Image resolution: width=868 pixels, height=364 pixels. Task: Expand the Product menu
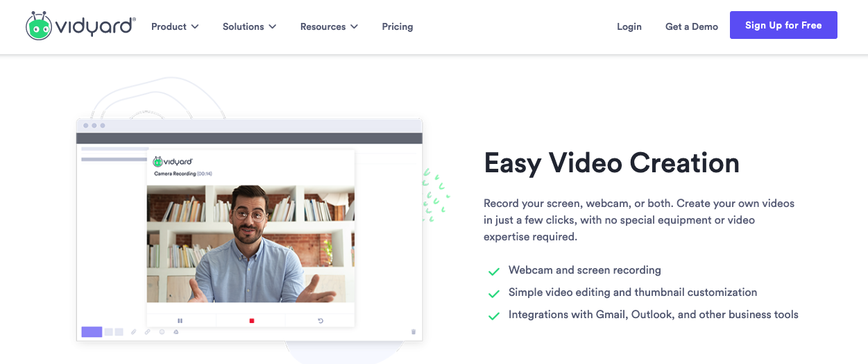click(175, 26)
